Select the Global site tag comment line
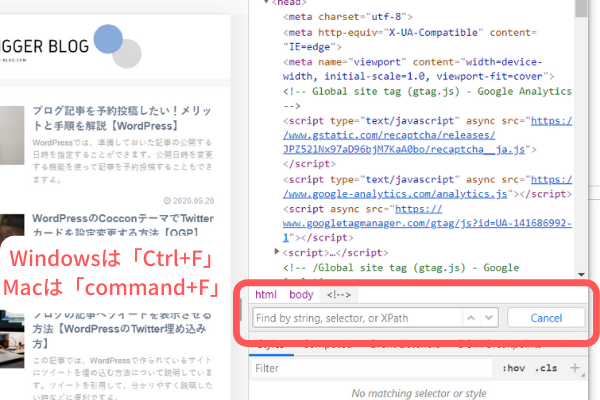The image size is (600, 400). (x=427, y=98)
